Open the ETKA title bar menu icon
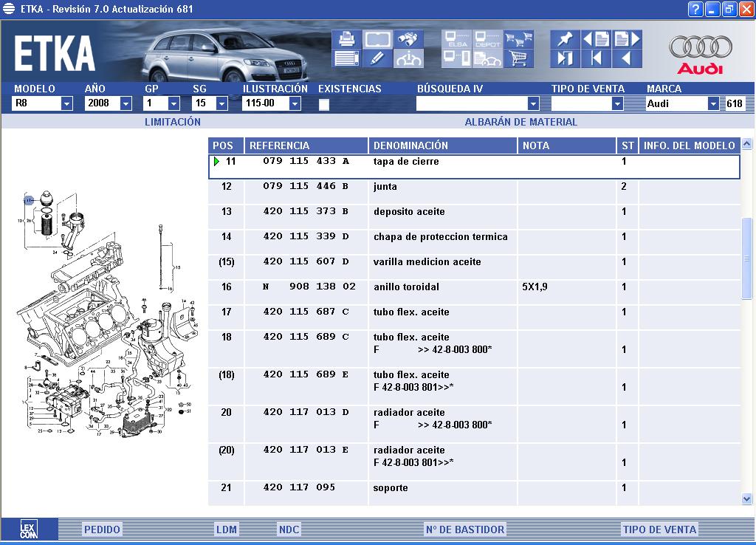This screenshot has height=545, width=756. pos(9,9)
